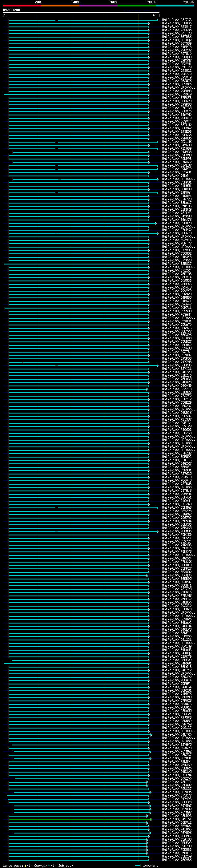Select label UniRef100_B9F8A4
The height and width of the screenshot is (868, 197).
pos(177,193)
